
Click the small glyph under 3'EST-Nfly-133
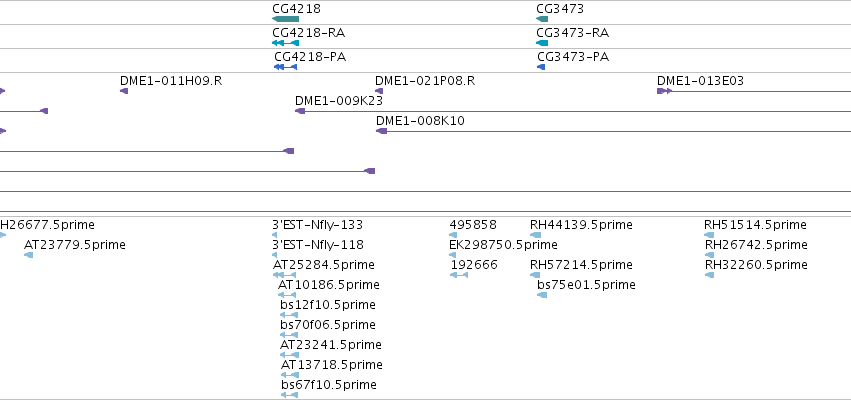tap(274, 235)
